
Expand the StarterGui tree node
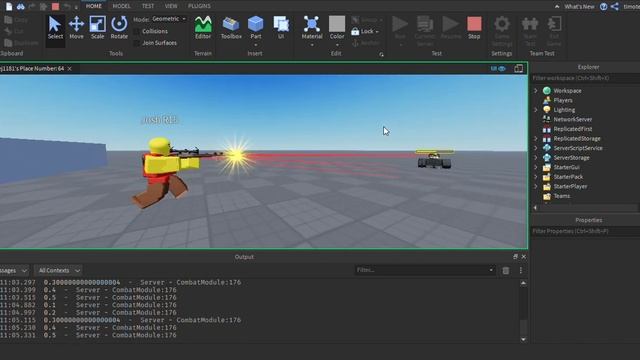point(536,167)
